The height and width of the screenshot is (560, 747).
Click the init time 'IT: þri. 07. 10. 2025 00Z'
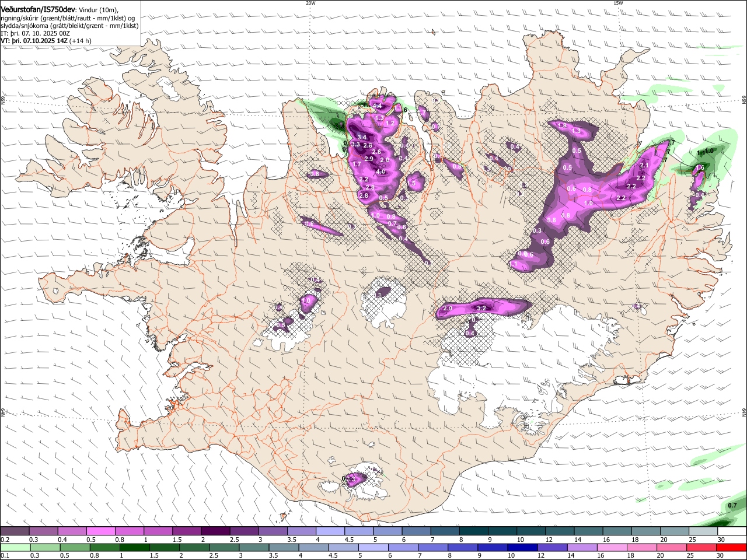point(35,33)
